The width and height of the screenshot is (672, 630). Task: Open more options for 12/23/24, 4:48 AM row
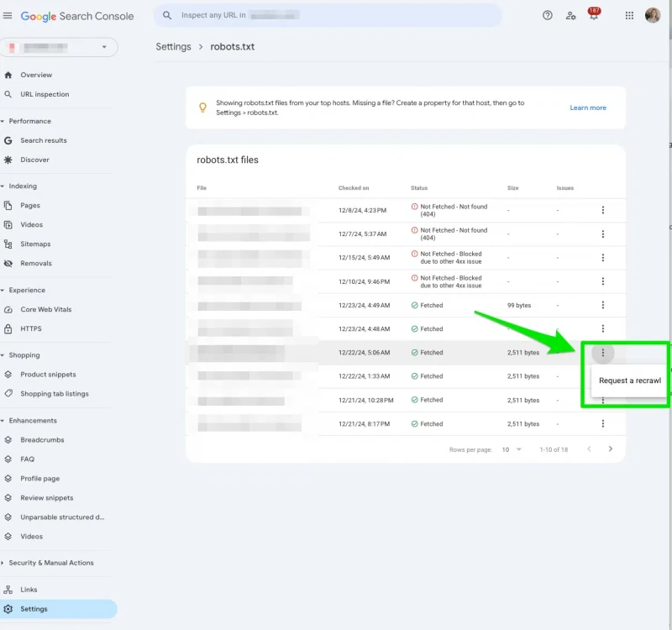pyautogui.click(x=602, y=328)
